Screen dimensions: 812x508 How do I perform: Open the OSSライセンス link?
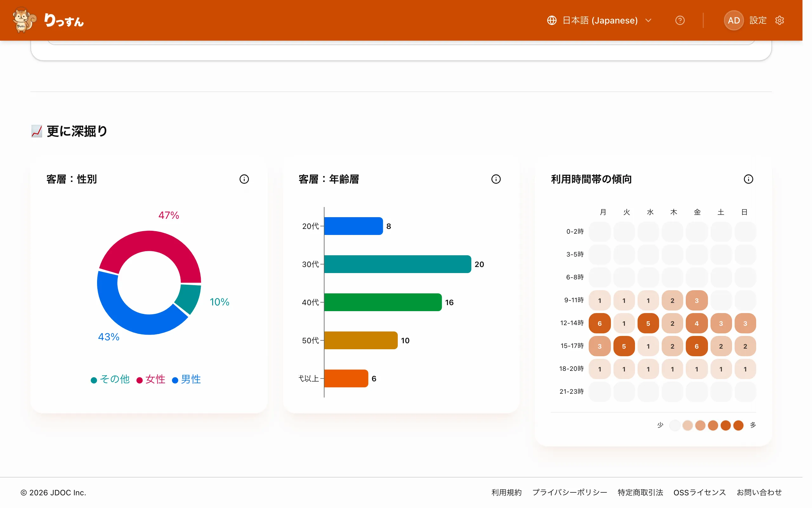point(699,492)
